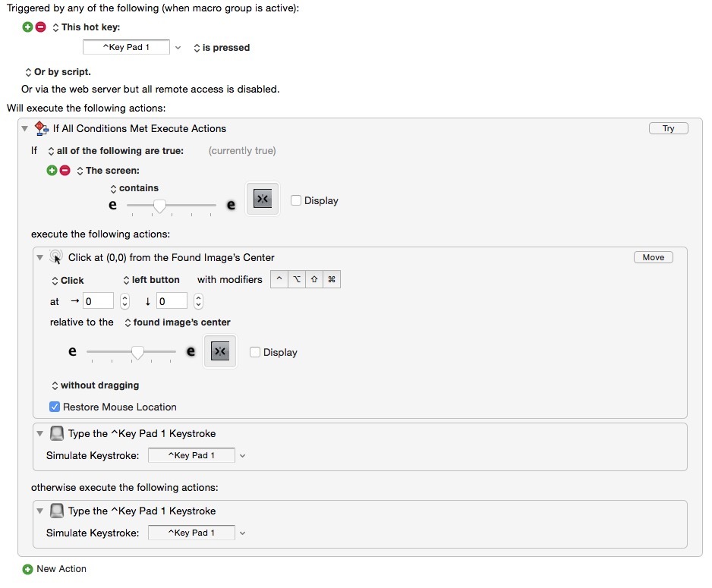Click the found image well in Click action
712x588 pixels.
tap(220, 351)
